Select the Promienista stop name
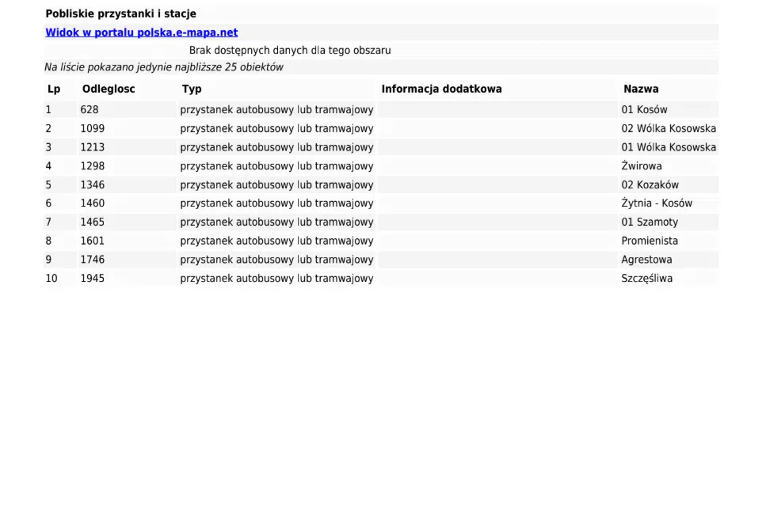770x532 pixels. pos(649,241)
